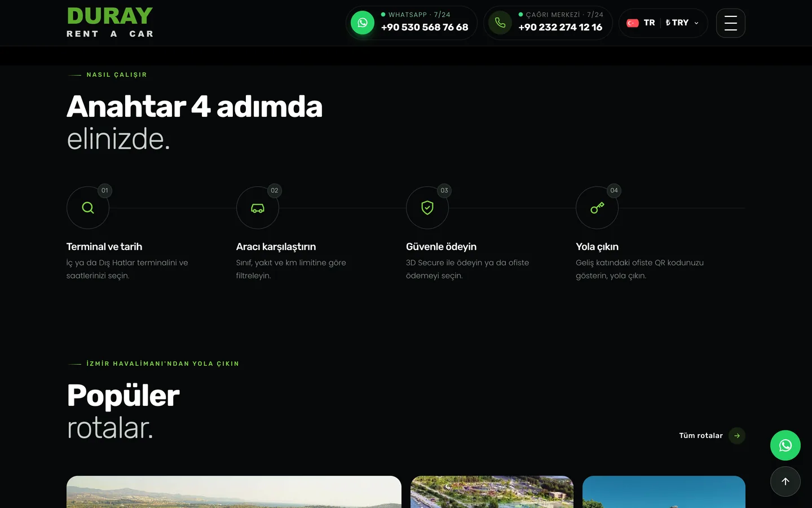The width and height of the screenshot is (812, 508).
Task: Click the shield check icon for step 03
Action: pyautogui.click(x=427, y=208)
